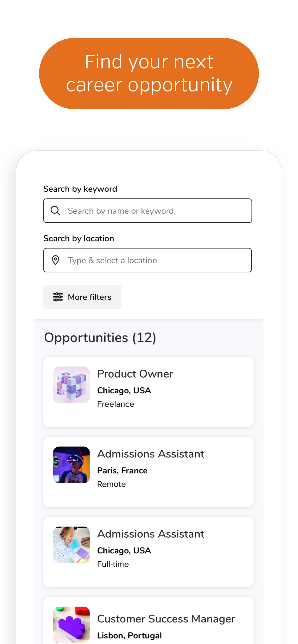
Task: Click the sliders icon in More filters
Action: coord(58,297)
